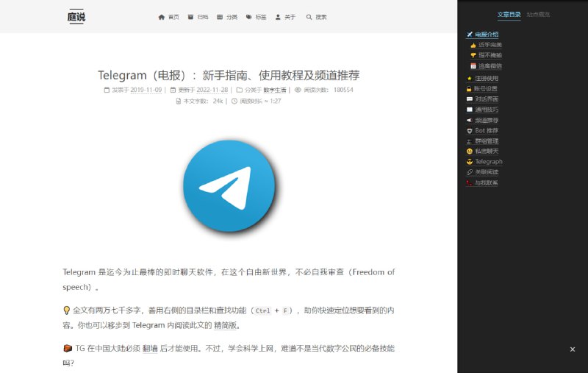Go to 注册使用 star entry
588x373 pixels.
tap(483, 79)
